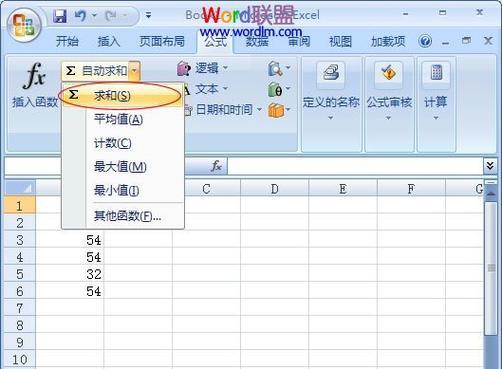Screen dimensions: 502x369
Task: Switch to the 插入 tab
Action: point(109,41)
